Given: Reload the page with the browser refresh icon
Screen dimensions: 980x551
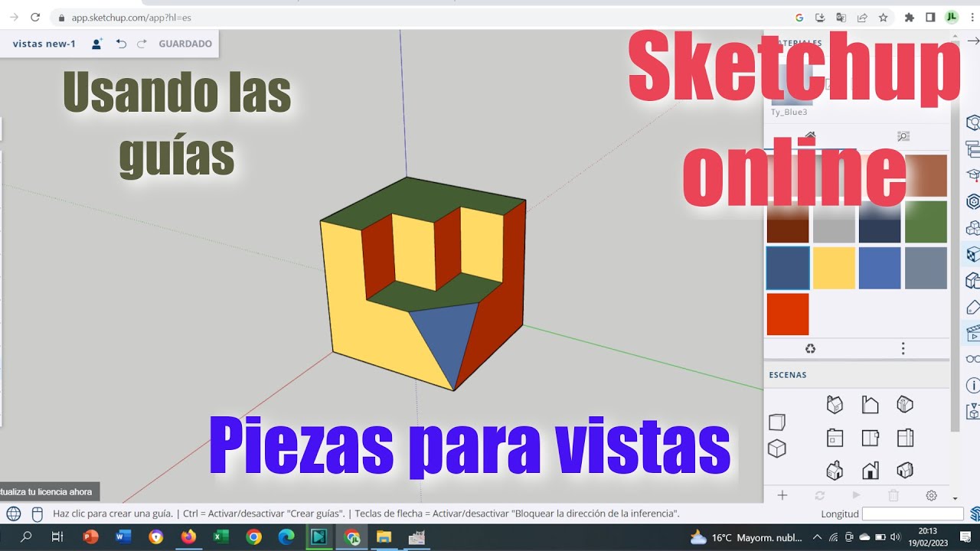Looking at the screenshot, I should (34, 17).
